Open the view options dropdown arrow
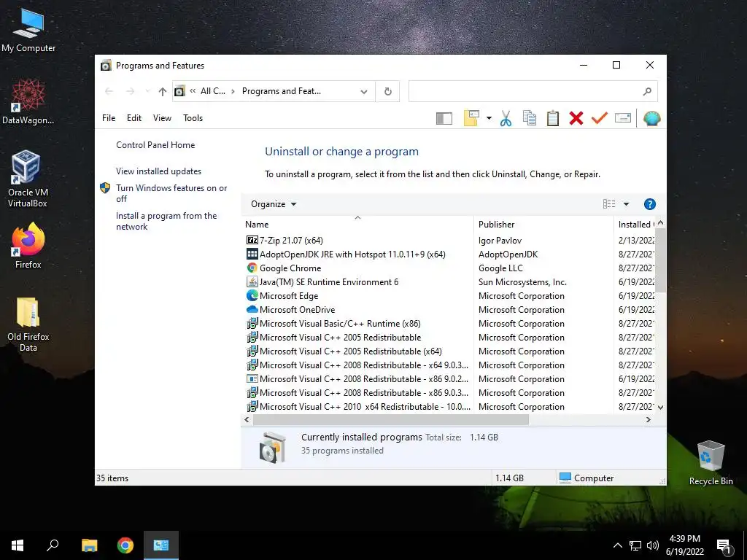The width and height of the screenshot is (747, 560). 626,204
